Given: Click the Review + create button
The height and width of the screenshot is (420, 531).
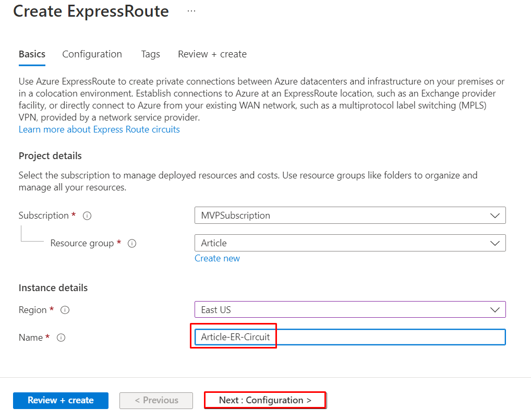Looking at the screenshot, I should 61,401.
